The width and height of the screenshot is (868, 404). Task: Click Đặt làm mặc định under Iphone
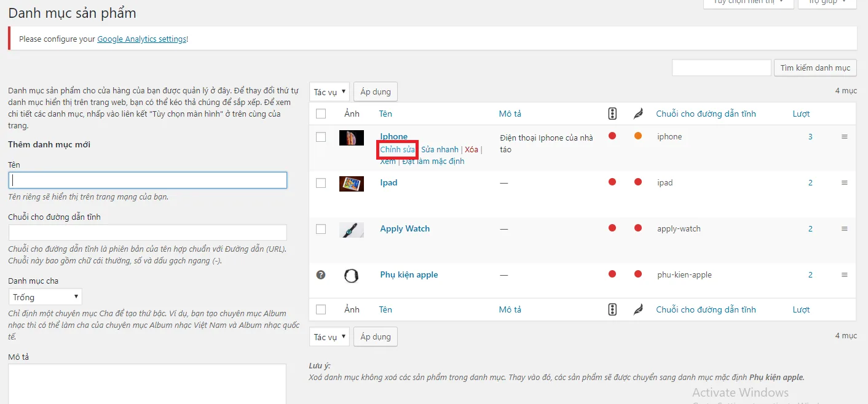[433, 161]
